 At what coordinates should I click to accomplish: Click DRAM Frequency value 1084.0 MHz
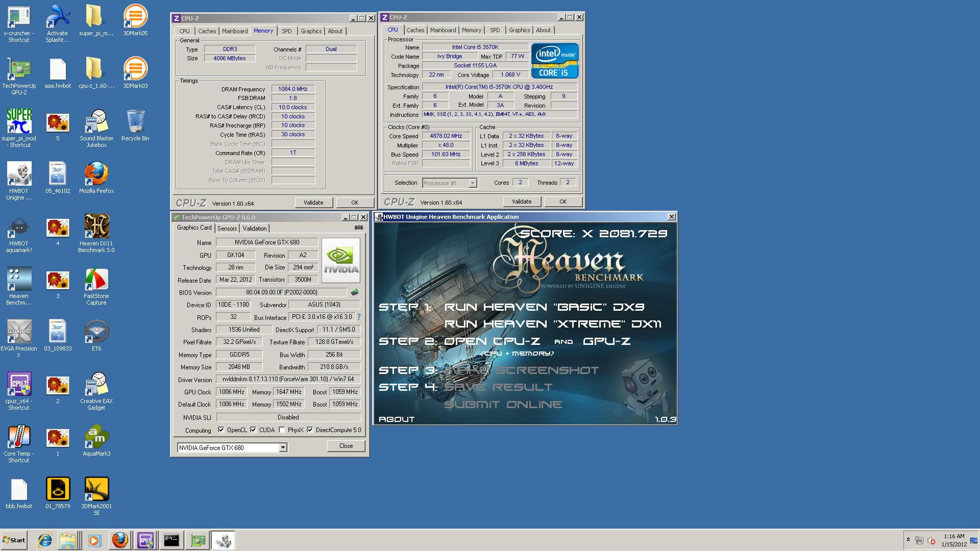click(x=293, y=89)
